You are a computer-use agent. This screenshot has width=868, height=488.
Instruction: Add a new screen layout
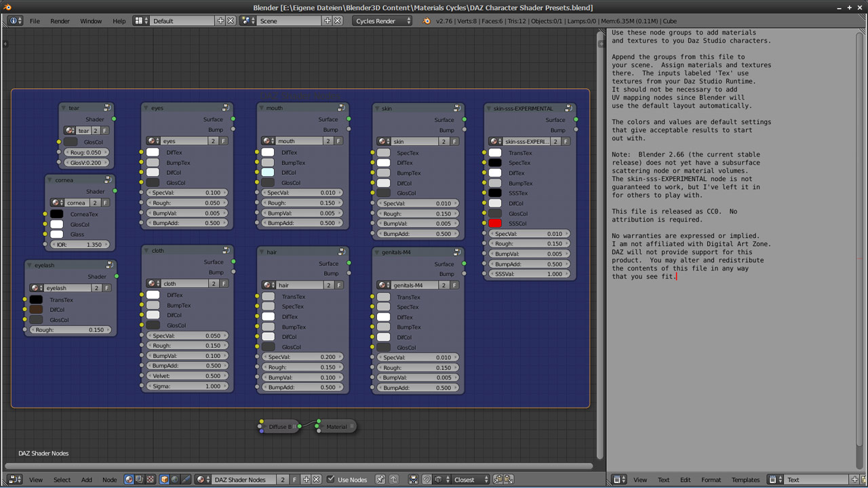220,21
